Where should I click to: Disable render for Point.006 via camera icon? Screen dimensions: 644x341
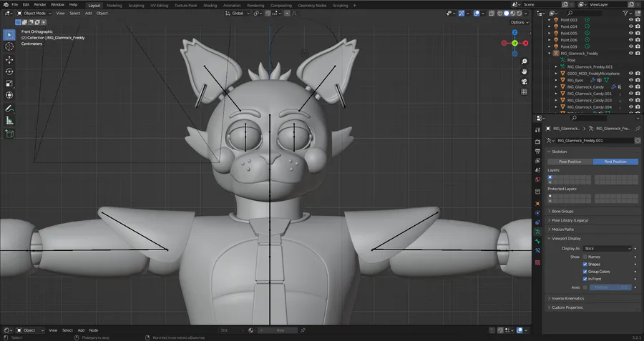click(638, 40)
